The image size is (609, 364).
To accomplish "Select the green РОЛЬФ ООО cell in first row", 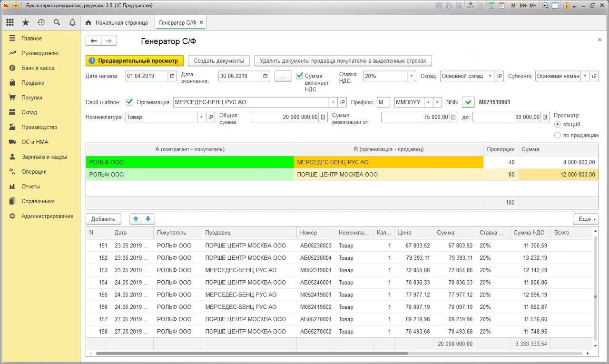I will [x=190, y=162].
